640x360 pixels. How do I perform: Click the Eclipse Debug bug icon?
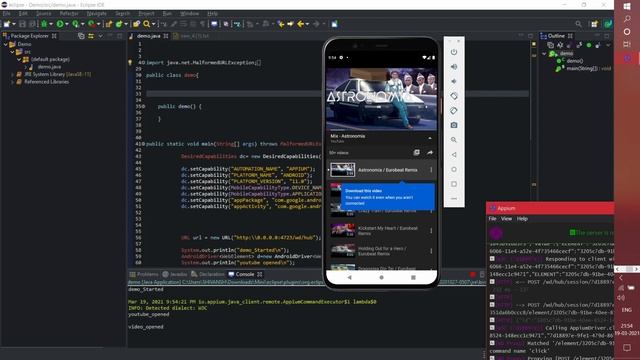point(44,24)
